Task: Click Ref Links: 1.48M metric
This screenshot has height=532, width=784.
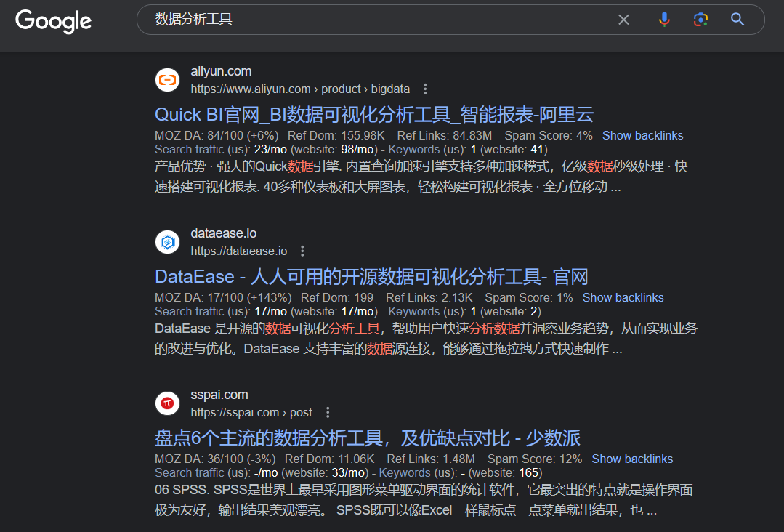Action: click(431, 459)
